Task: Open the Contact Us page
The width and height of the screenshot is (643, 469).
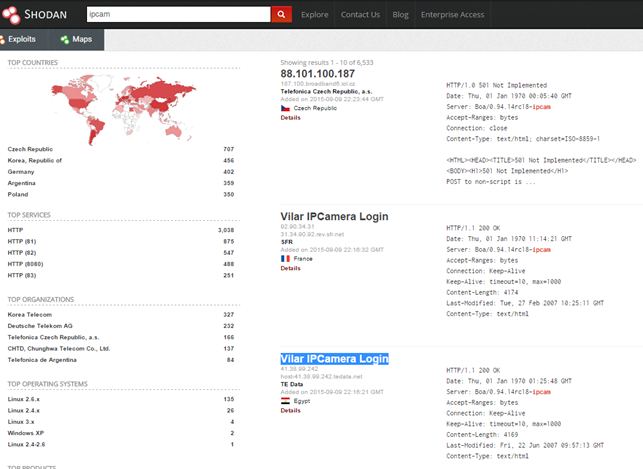Action: point(360,15)
